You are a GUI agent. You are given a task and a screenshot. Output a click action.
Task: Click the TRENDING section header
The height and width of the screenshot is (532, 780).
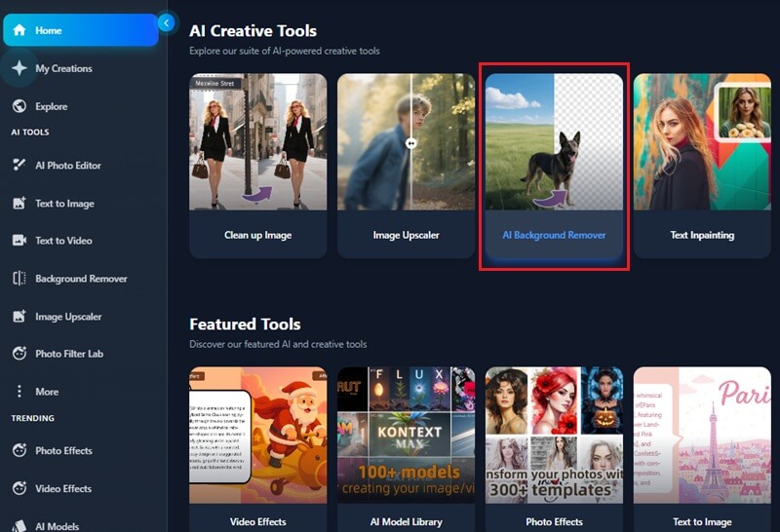coord(32,418)
